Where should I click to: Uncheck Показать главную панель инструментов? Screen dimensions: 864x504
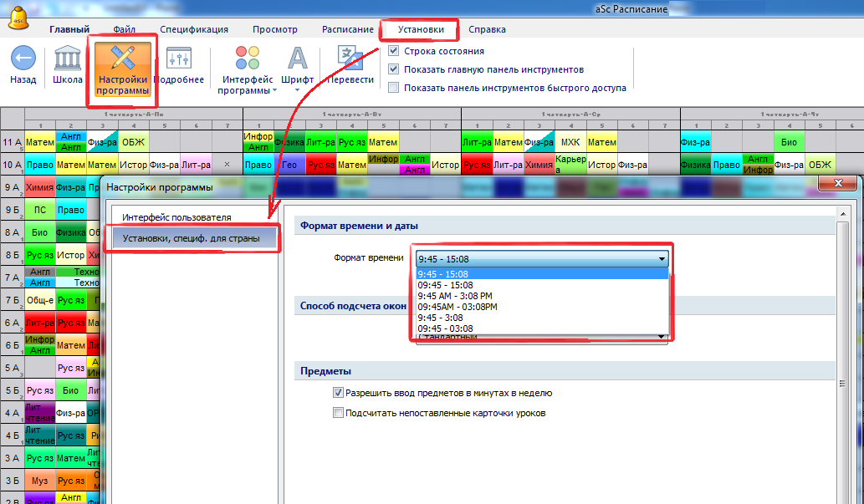coord(394,69)
